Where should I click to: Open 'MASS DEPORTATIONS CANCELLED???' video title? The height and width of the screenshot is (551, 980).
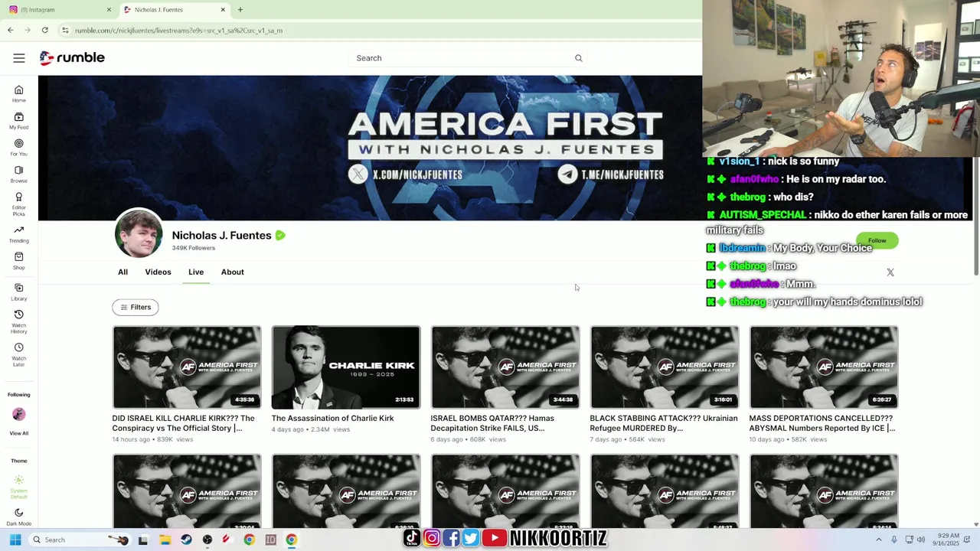[x=822, y=423]
